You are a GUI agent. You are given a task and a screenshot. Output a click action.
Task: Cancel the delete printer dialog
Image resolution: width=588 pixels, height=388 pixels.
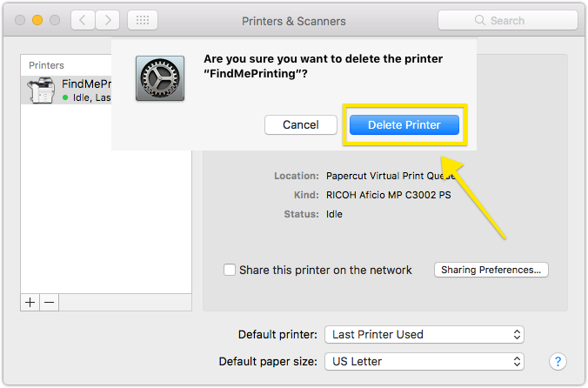(x=301, y=125)
